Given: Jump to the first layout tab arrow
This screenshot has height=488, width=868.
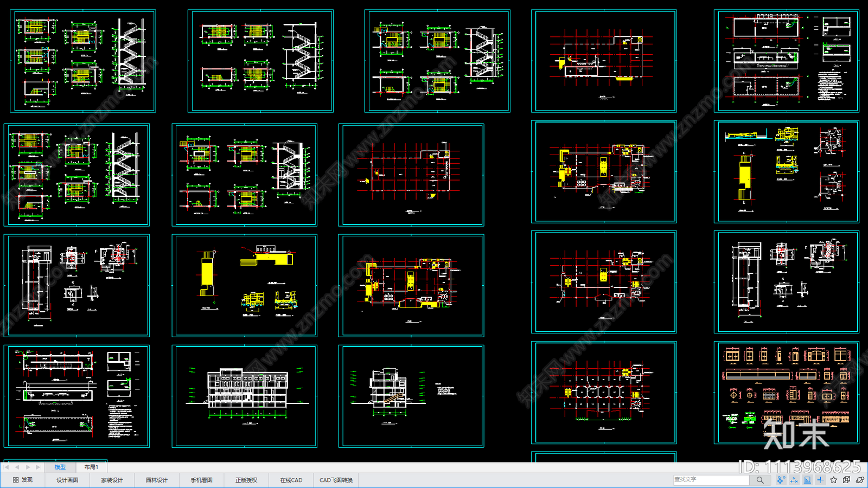Looking at the screenshot, I should click(7, 467).
